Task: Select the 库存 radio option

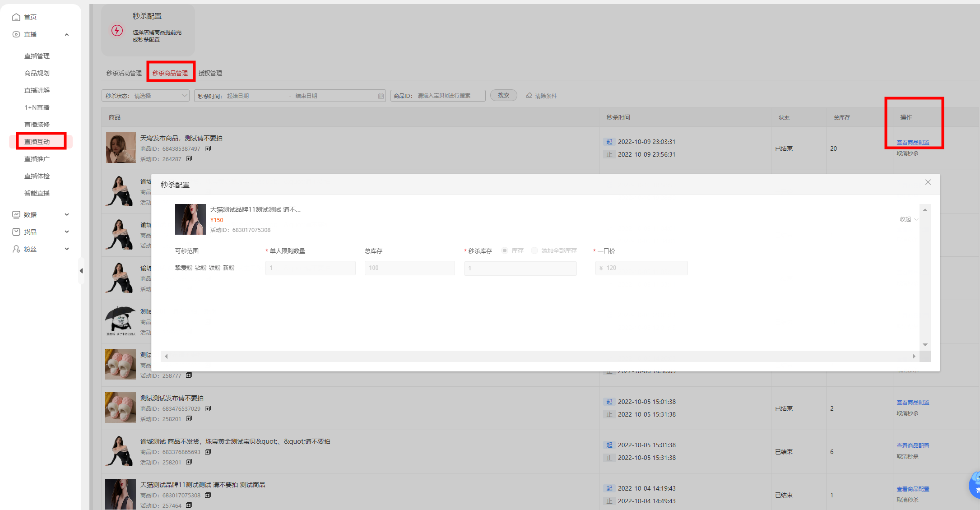Action: click(505, 250)
